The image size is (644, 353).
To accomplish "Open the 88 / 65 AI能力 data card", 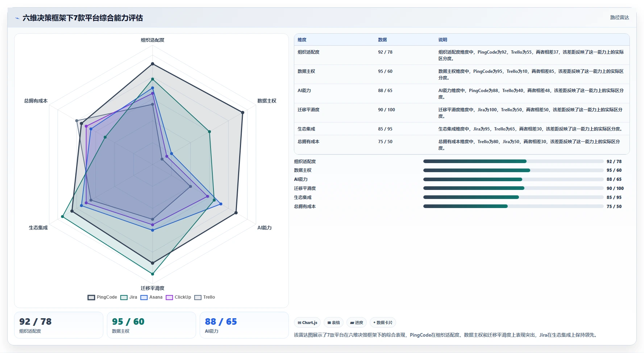I will [244, 325].
